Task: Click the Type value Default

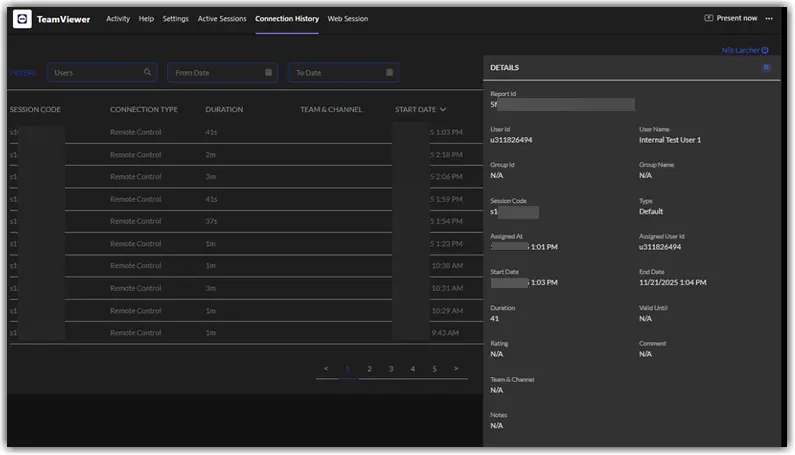Action: point(651,212)
